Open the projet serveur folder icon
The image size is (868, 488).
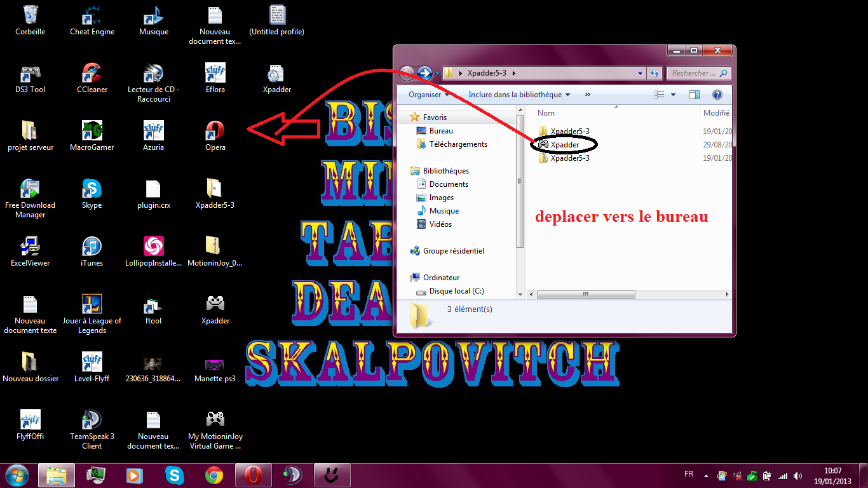[x=31, y=137]
